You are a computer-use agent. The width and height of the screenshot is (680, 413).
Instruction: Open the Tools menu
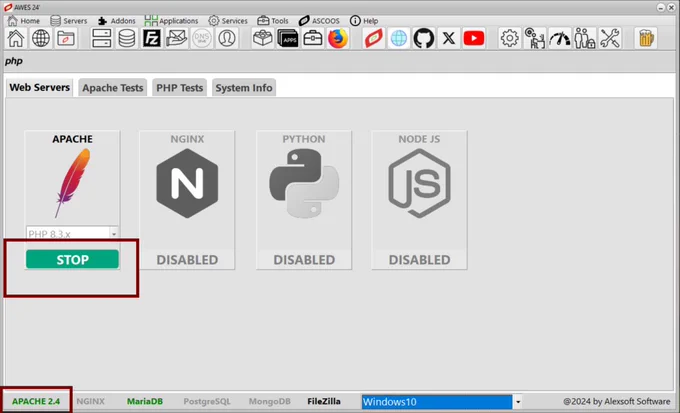pyautogui.click(x=273, y=20)
